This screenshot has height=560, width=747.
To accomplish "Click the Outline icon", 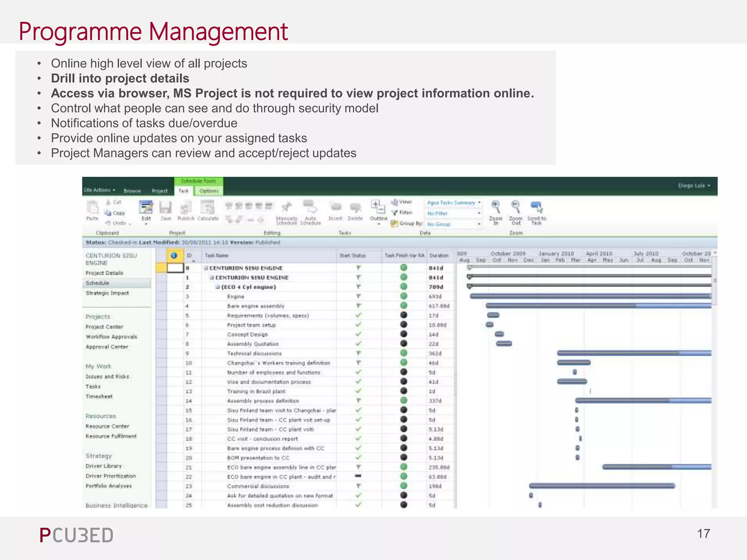I will coord(378,207).
